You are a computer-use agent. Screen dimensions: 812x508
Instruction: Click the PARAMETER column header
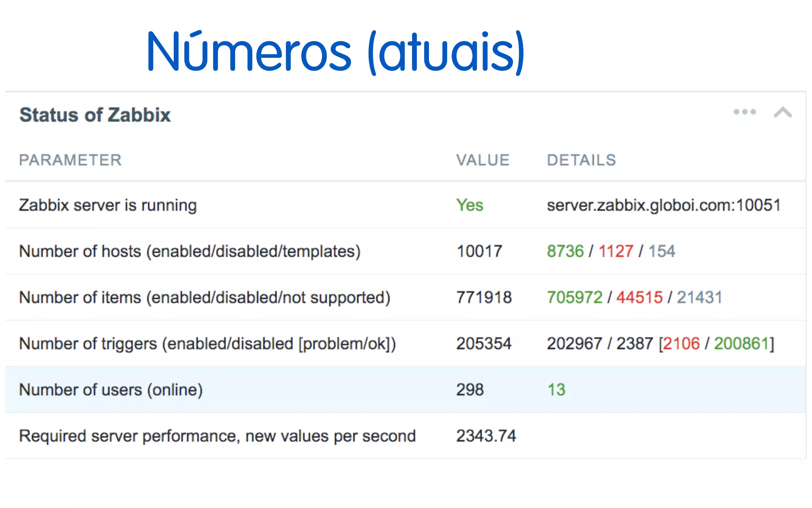70,160
